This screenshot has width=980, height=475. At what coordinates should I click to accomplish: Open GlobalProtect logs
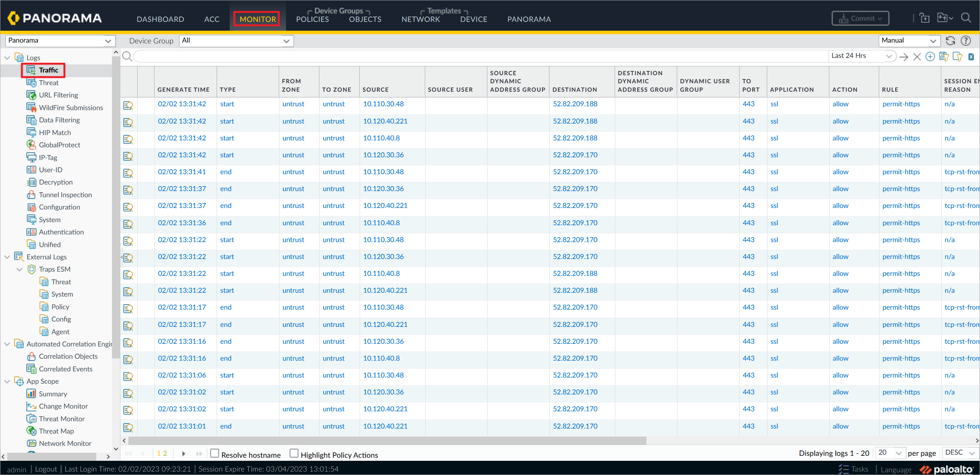click(x=59, y=145)
